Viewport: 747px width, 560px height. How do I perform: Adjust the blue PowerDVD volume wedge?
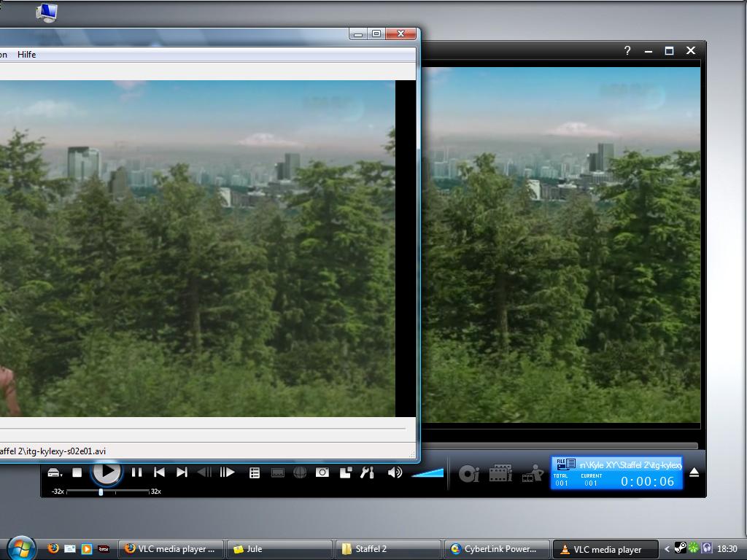pos(427,472)
